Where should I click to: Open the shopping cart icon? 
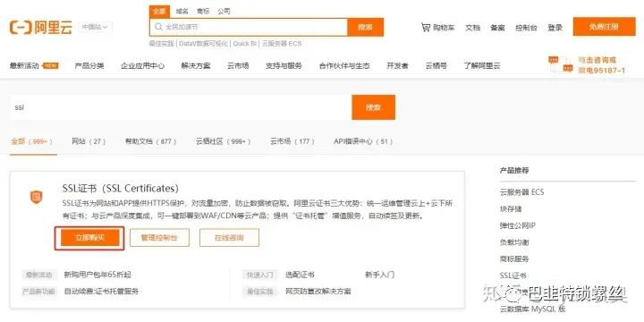point(426,28)
